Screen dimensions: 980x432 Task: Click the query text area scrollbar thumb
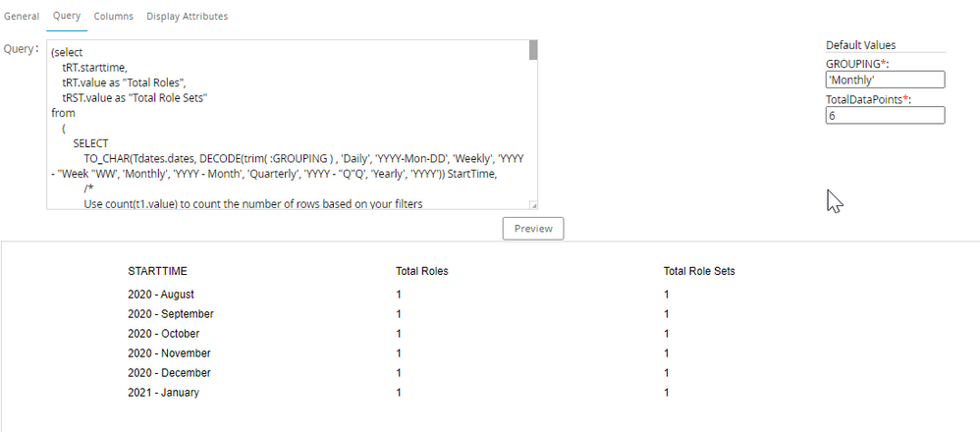[x=533, y=50]
